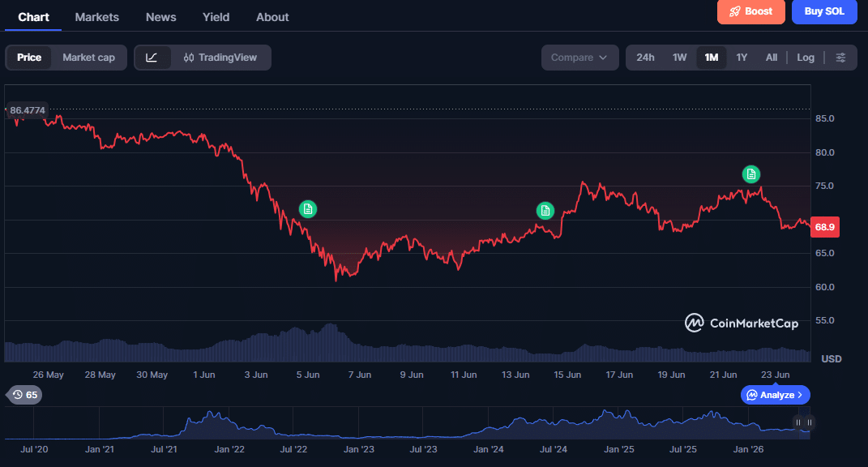Open the news marker near 14 Jun
This screenshot has height=467, width=868.
(545, 211)
